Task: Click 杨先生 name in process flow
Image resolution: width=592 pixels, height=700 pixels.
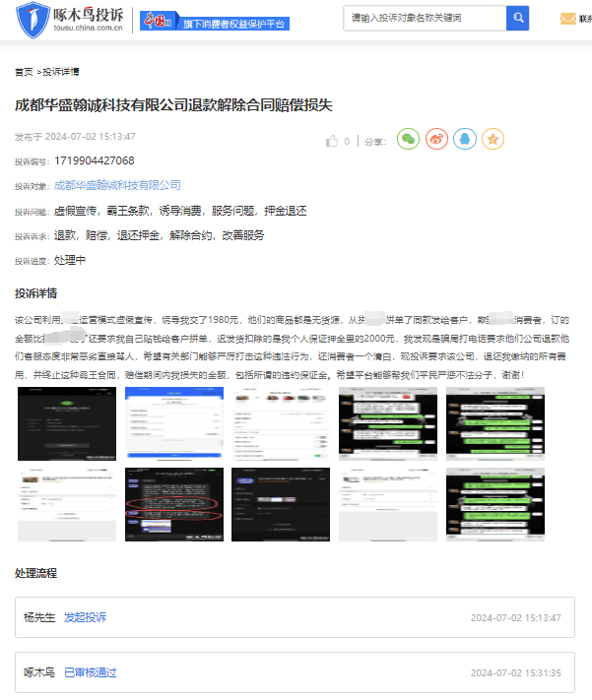Action: [x=39, y=617]
